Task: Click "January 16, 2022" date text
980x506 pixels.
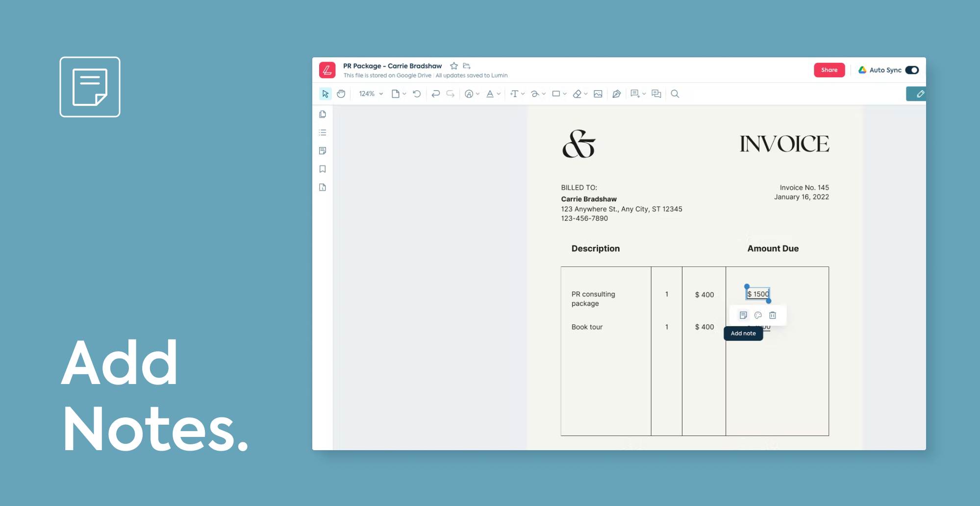Action: click(x=802, y=197)
